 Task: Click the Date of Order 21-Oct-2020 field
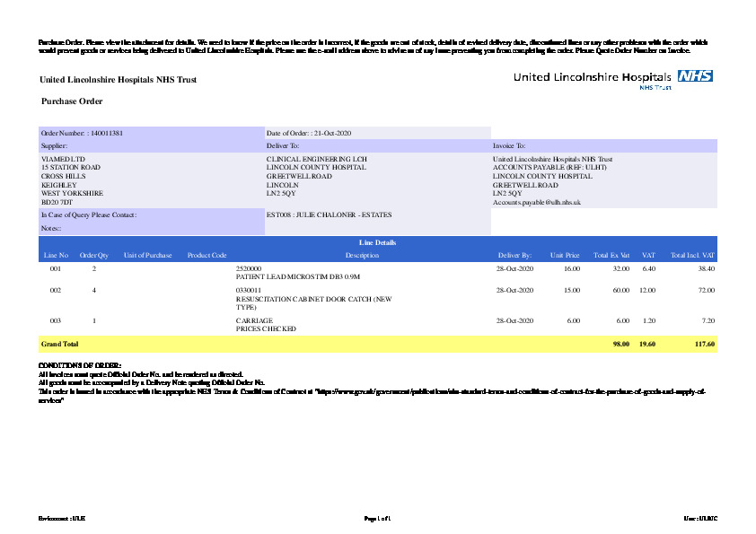click(309, 133)
